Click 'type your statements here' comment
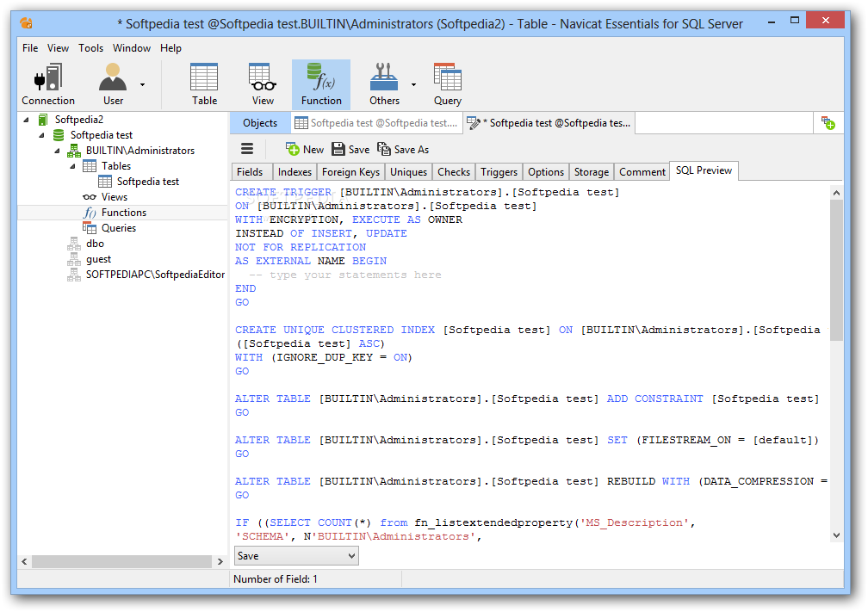Image resolution: width=868 pixels, height=612 pixels. click(x=345, y=275)
